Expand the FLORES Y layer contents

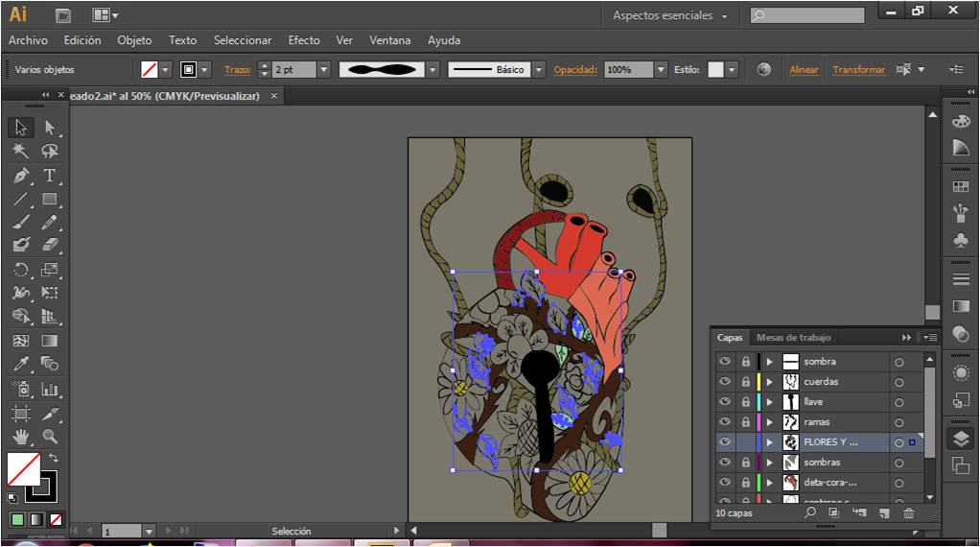pyautogui.click(x=769, y=442)
